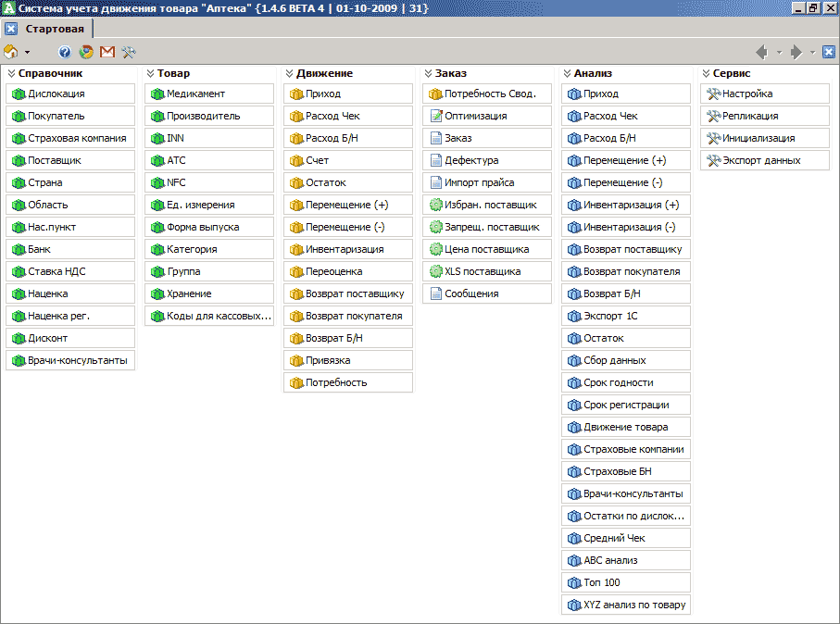Click the tools icon in toolbar
Viewport: 840px width, 624px height.
(129, 52)
